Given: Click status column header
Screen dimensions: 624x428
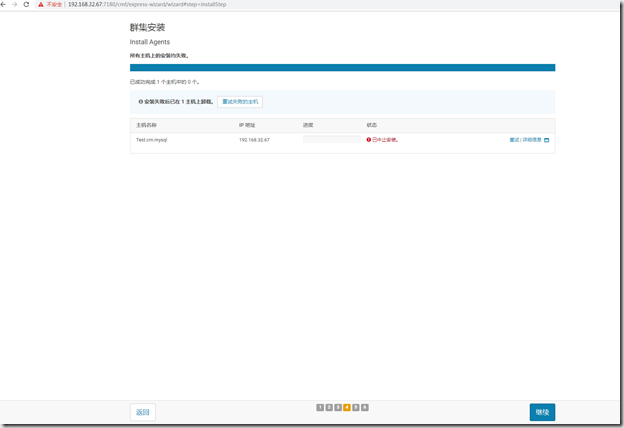Looking at the screenshot, I should (x=372, y=125).
